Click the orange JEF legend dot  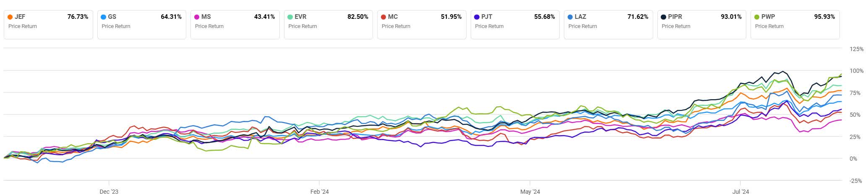click(x=10, y=17)
